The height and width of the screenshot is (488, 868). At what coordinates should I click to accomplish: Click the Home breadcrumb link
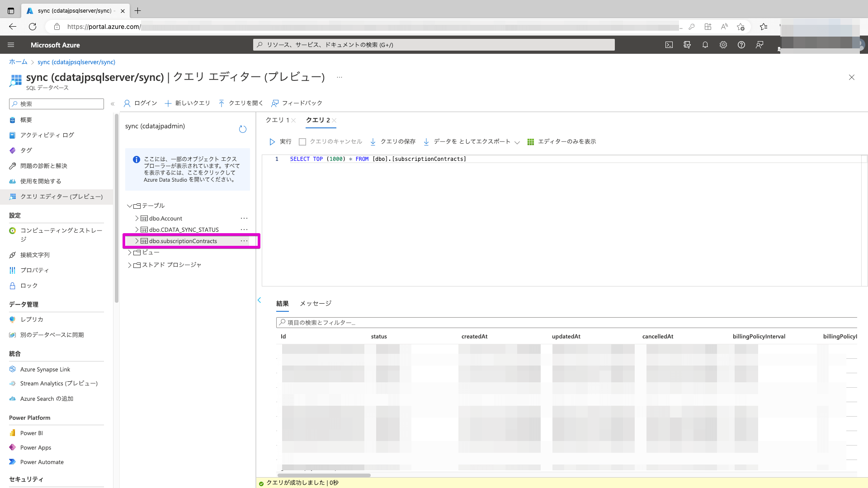18,62
